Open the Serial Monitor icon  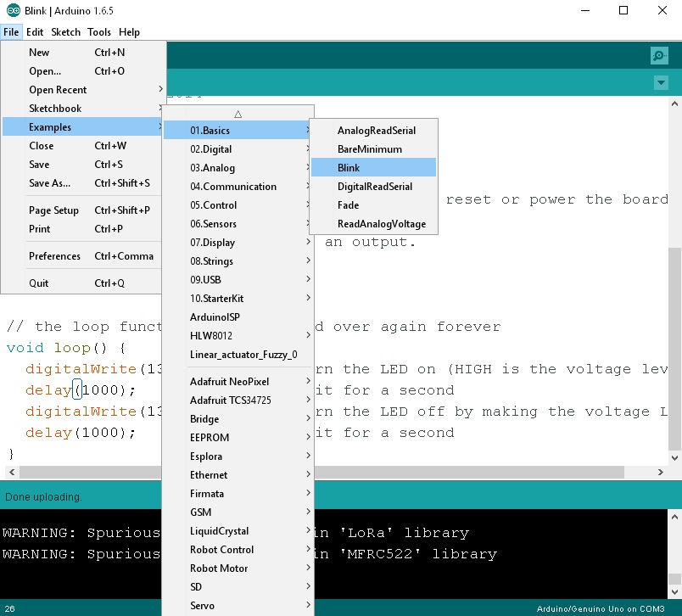[659, 56]
